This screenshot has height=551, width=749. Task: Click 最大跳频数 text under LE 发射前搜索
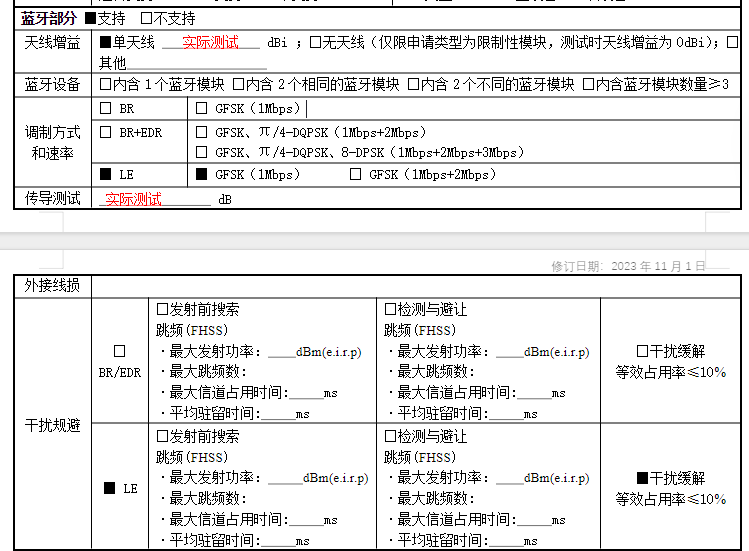click(x=207, y=499)
